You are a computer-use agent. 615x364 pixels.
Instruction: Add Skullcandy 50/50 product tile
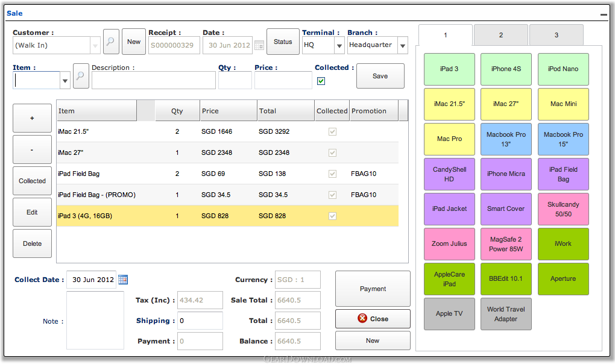click(x=563, y=209)
